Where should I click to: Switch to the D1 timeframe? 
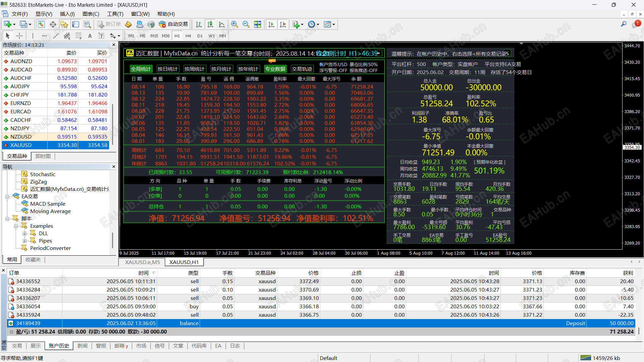click(200, 36)
